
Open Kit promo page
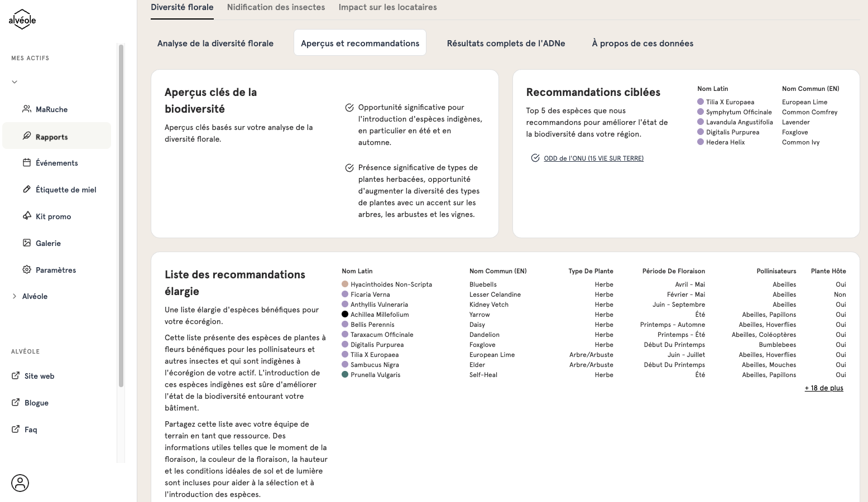[57, 216]
